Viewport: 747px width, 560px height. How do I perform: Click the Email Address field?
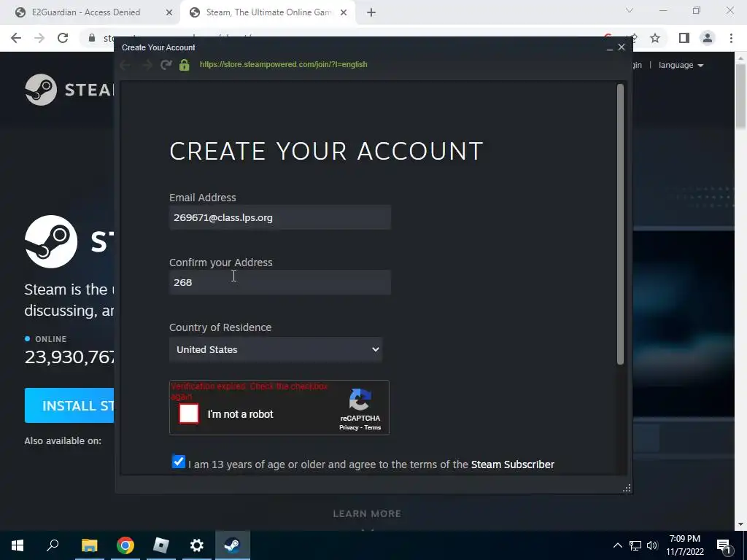(x=280, y=217)
